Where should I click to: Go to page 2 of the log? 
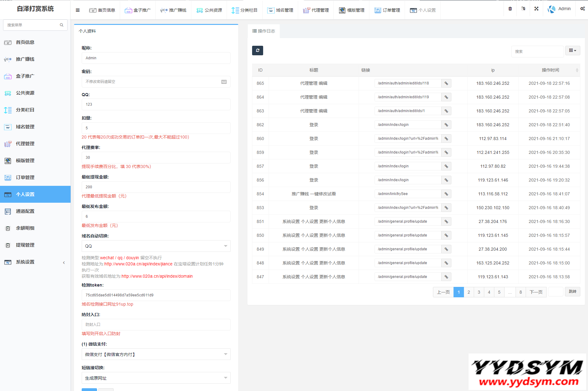[469, 292]
